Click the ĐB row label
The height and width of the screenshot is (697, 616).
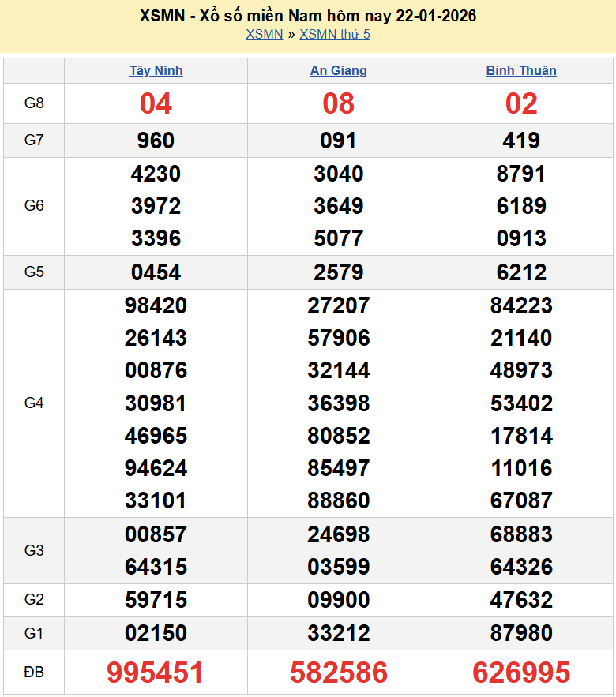(x=34, y=673)
